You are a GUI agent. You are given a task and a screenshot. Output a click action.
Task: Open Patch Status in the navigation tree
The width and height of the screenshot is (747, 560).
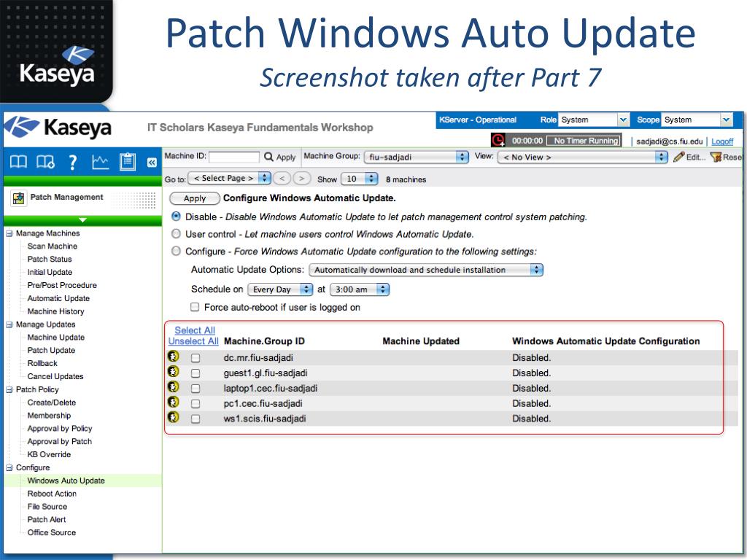coord(50,259)
